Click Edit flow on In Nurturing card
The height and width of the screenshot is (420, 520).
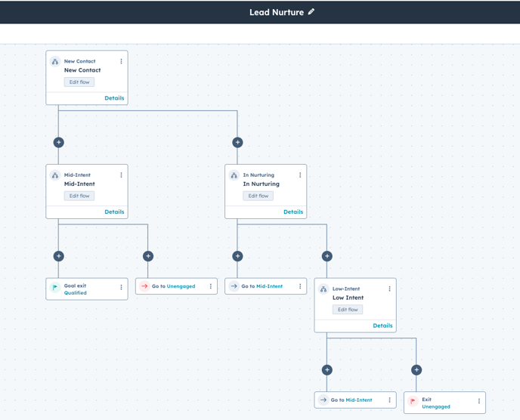pos(258,196)
